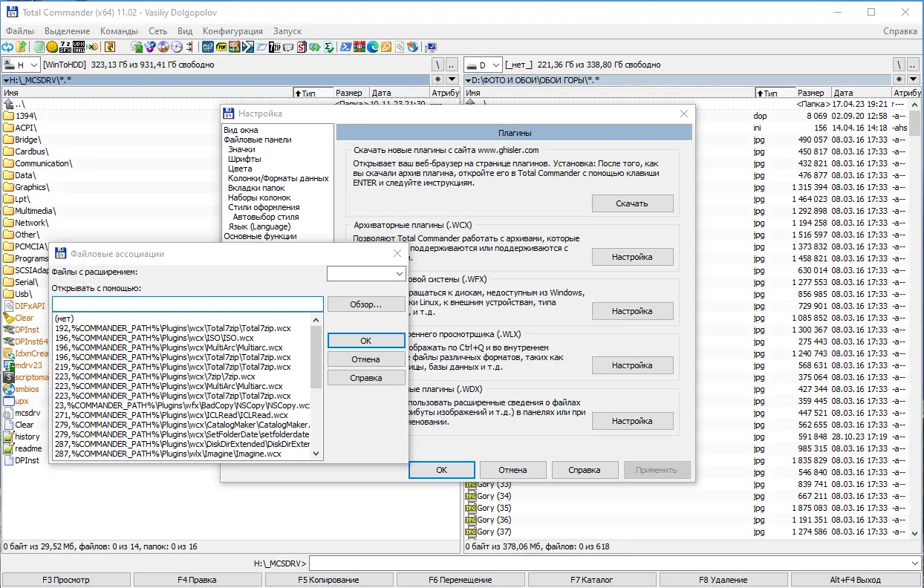This screenshot has width=924, height=588.
Task: Click the globe network toolbar icon
Action: pos(413,47)
